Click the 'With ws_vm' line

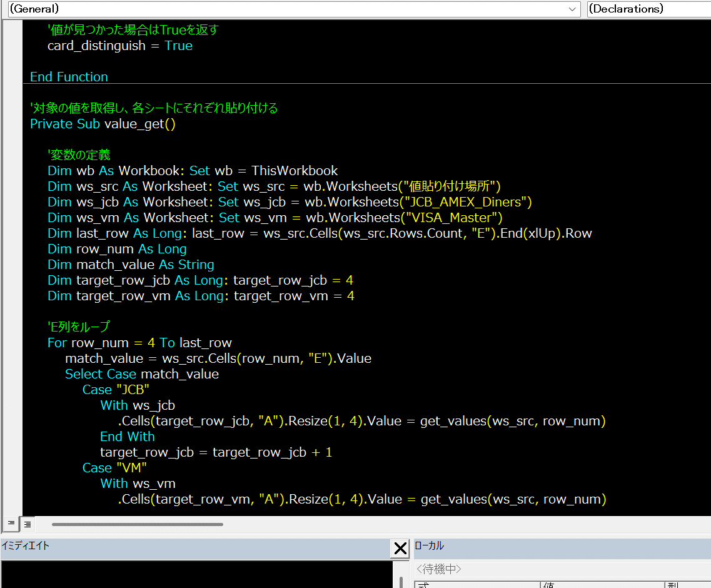(138, 484)
